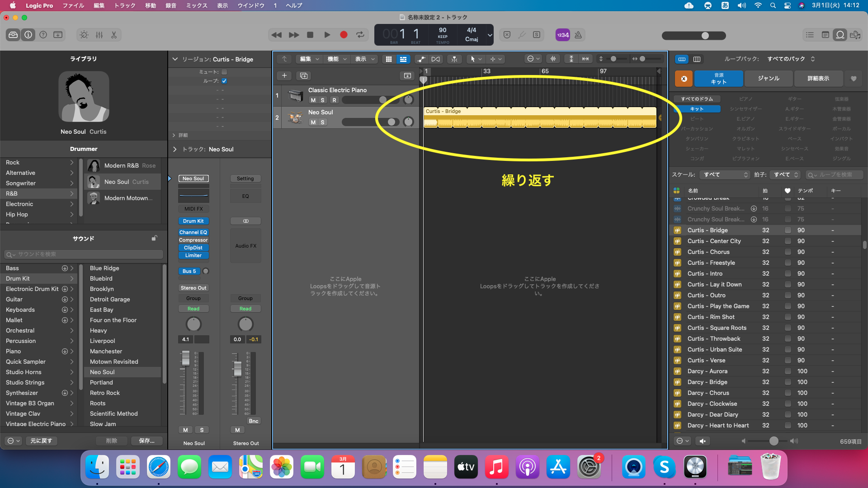The image size is (868, 488).
Task: Click the Channel EQ plugin slot
Action: 193,232
